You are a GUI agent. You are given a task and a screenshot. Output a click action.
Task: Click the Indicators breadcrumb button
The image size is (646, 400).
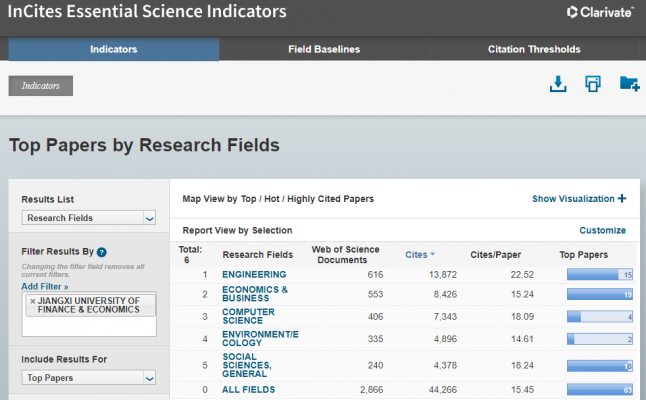[41, 86]
